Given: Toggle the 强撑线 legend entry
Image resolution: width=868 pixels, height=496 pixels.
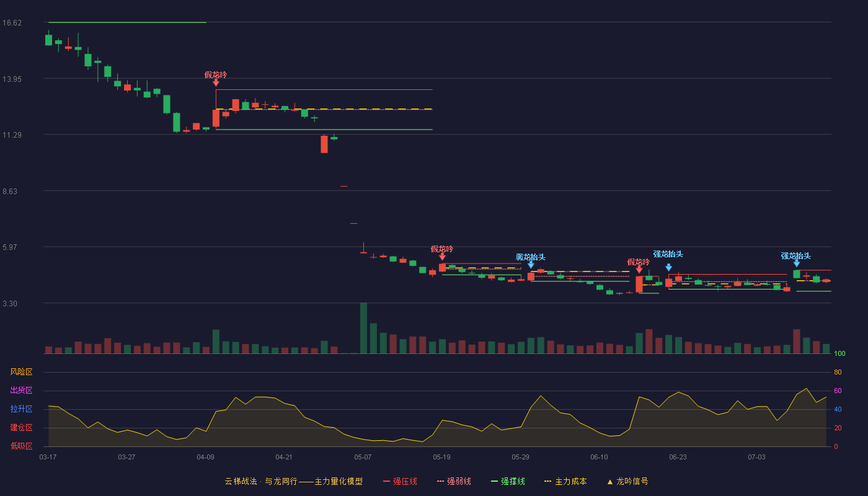Looking at the screenshot, I should pyautogui.click(x=508, y=481).
